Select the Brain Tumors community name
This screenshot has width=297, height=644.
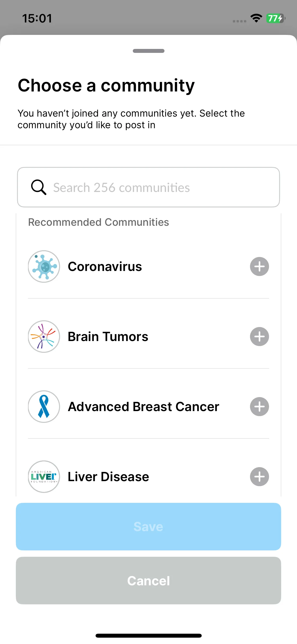108,337
